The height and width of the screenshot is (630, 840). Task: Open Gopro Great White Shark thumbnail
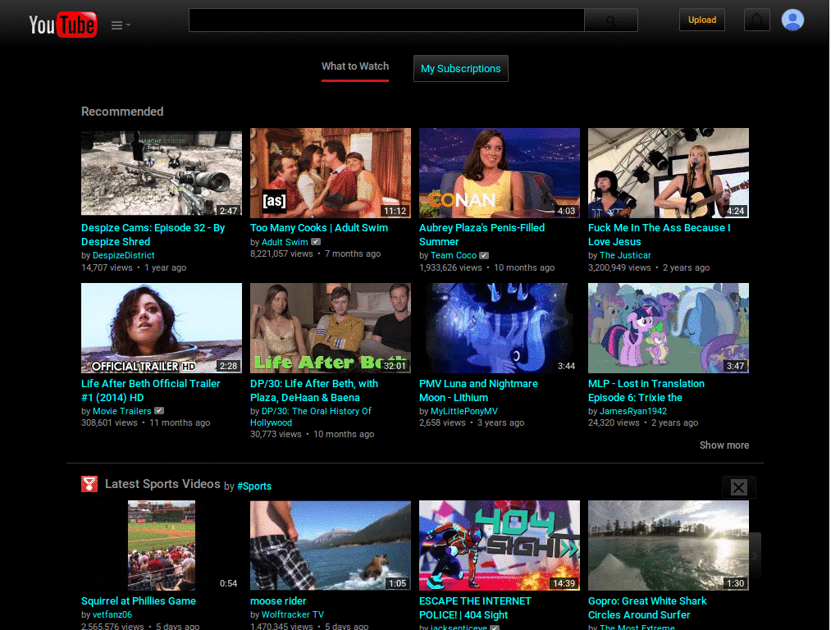669,546
